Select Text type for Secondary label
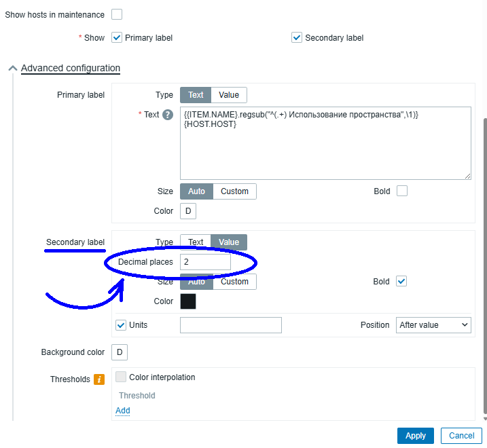487x448 pixels. [x=196, y=242]
